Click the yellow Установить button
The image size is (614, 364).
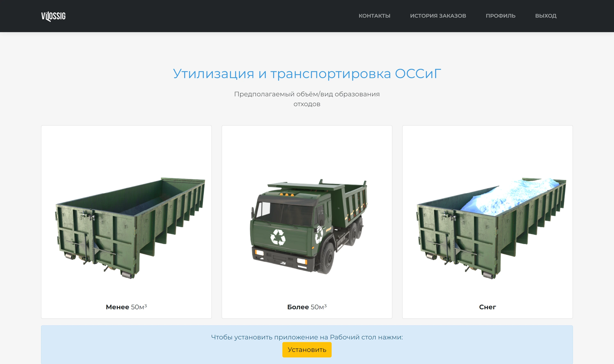(307, 349)
